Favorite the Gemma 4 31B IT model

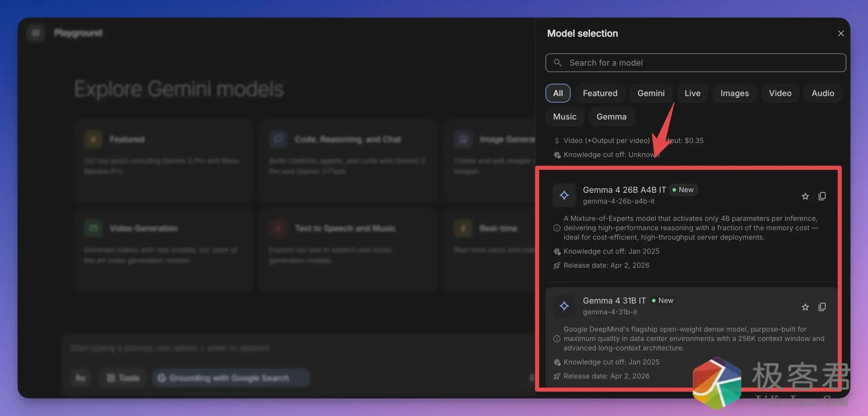coord(805,307)
